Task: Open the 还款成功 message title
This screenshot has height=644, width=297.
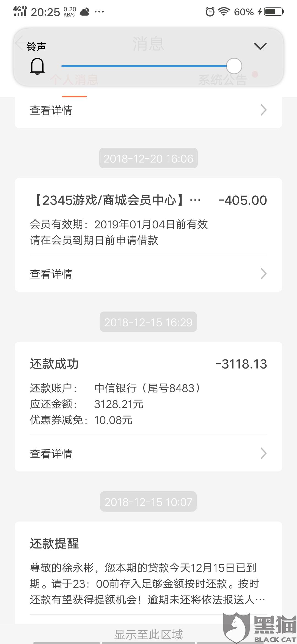Action: tap(54, 364)
